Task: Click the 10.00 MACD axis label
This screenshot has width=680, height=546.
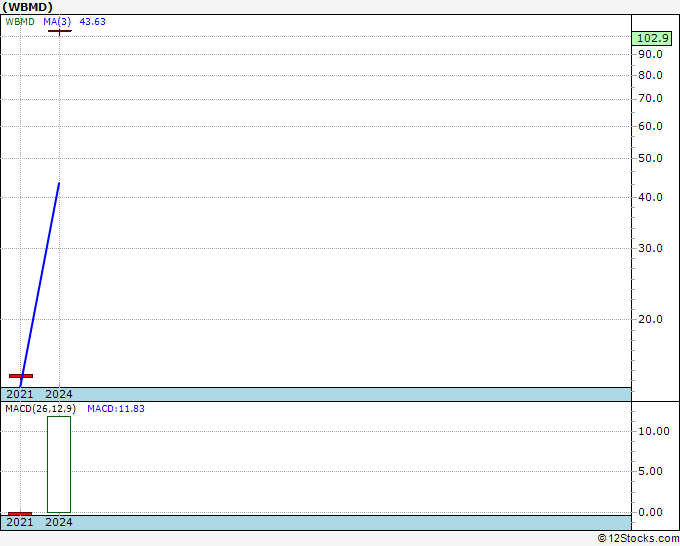Action: coord(654,431)
